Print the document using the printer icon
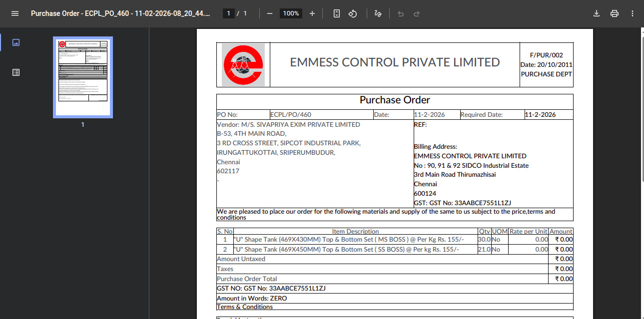This screenshot has height=319, width=644. (615, 13)
